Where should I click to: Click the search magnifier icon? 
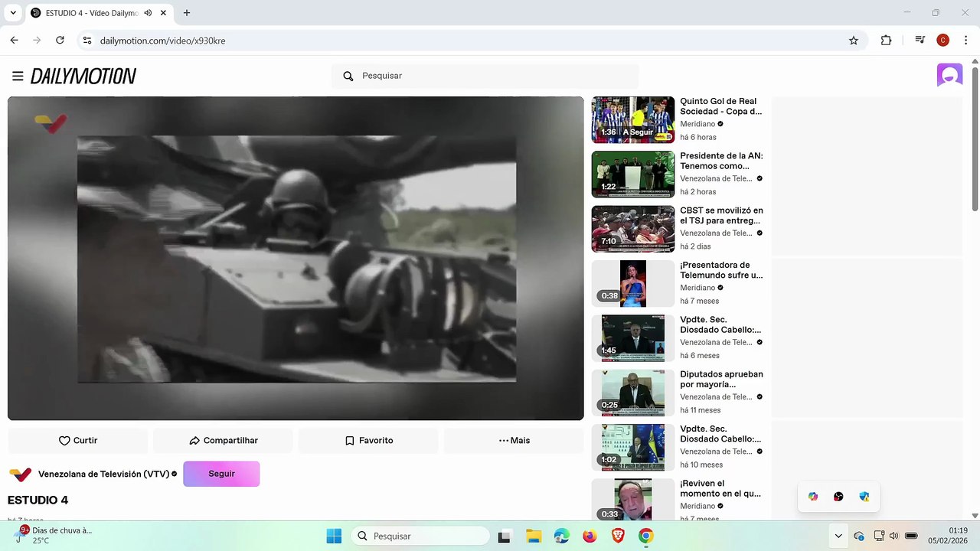[x=348, y=76]
